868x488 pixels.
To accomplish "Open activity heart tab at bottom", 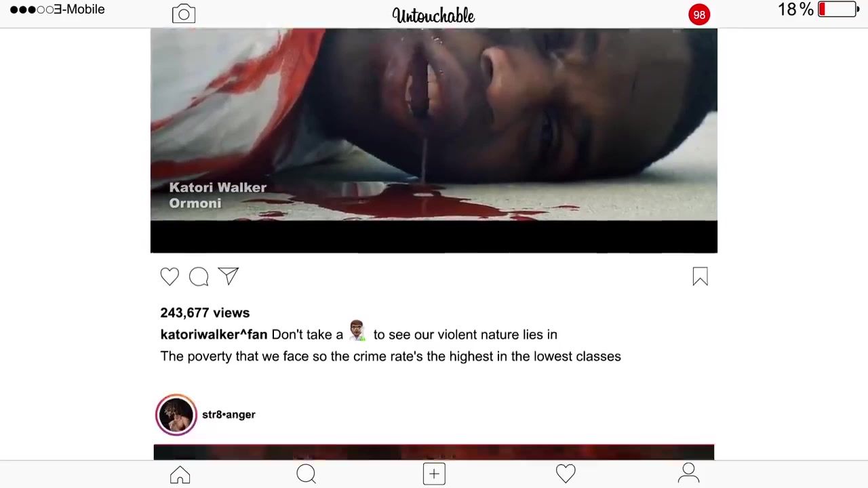I will pos(566,474).
